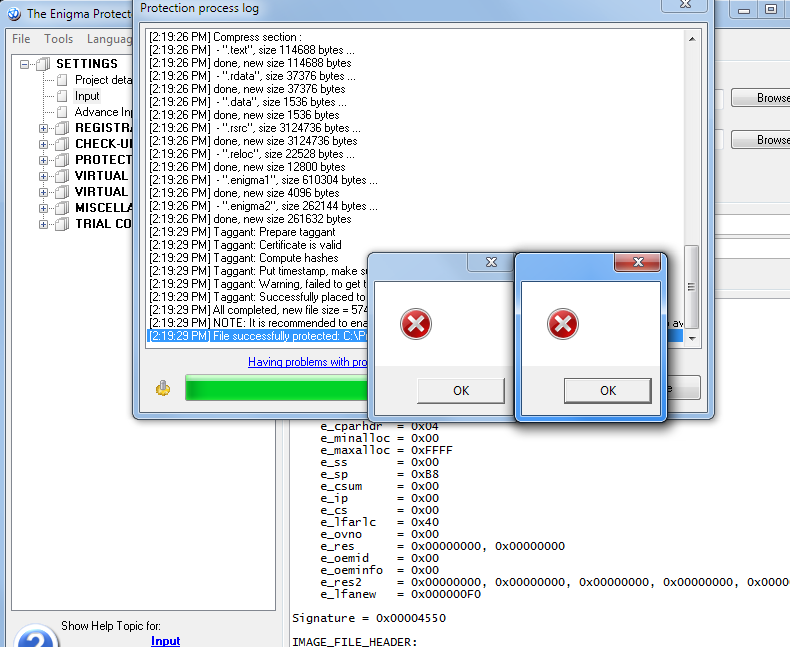
Task: Click the green protection progress bar
Action: pos(275,389)
